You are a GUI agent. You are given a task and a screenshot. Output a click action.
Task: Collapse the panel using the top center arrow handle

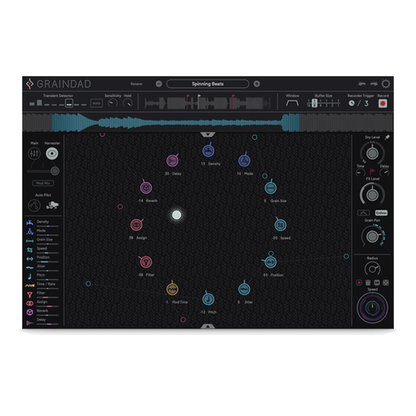click(x=208, y=134)
